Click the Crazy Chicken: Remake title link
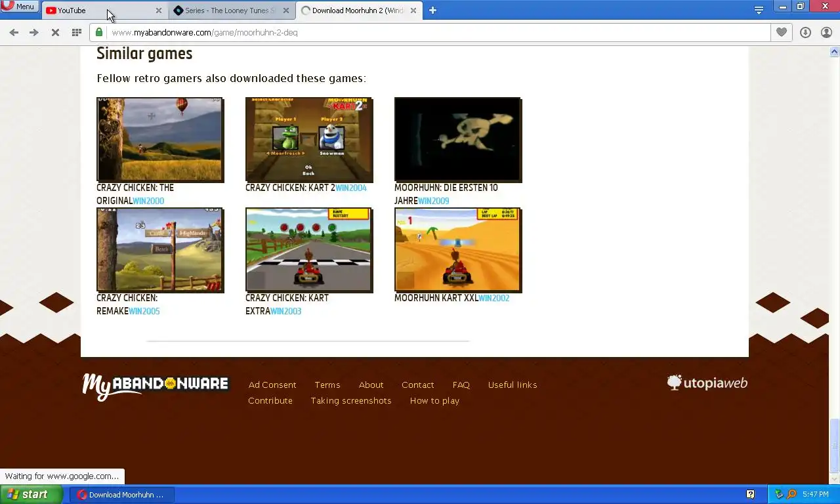This screenshot has width=840, height=504. [x=127, y=304]
